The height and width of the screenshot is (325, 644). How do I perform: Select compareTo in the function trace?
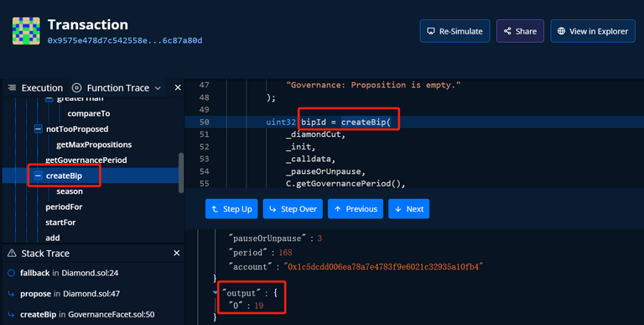tap(89, 113)
